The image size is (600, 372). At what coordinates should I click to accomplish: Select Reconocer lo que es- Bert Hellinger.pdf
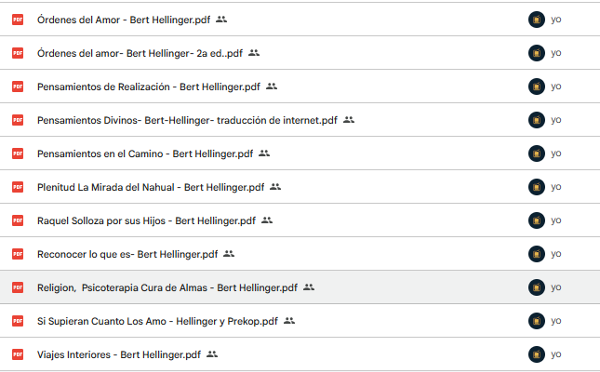pos(127,254)
